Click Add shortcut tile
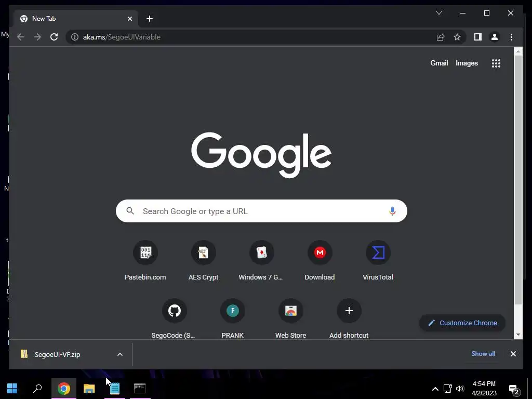532x399 pixels. pos(349,318)
